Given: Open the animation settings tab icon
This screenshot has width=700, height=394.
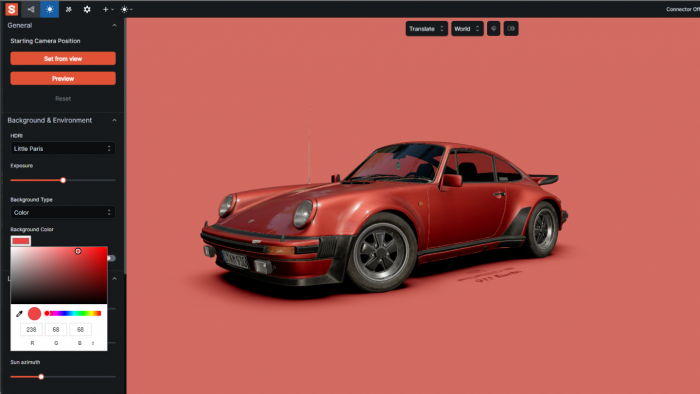Looking at the screenshot, I should tap(68, 9).
